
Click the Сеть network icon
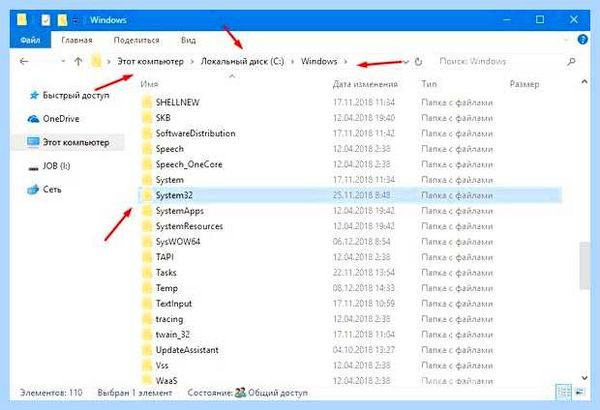click(x=33, y=189)
